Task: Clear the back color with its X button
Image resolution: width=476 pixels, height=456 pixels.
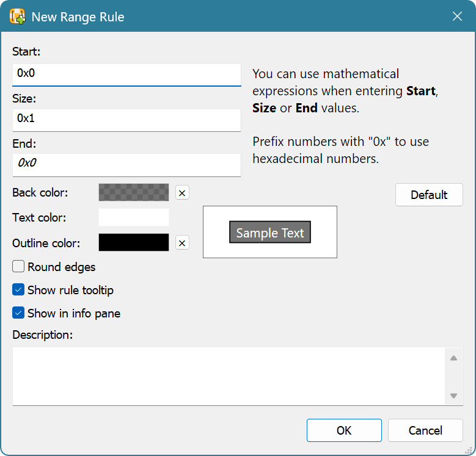Action: coord(182,193)
